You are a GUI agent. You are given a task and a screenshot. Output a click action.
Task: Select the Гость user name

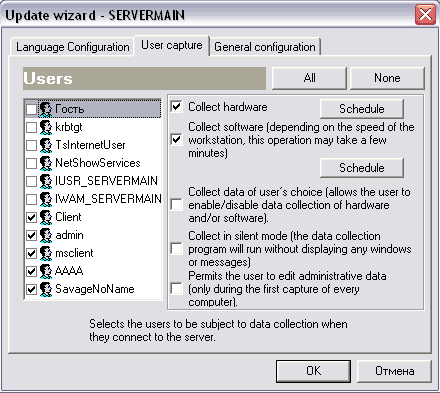point(70,109)
